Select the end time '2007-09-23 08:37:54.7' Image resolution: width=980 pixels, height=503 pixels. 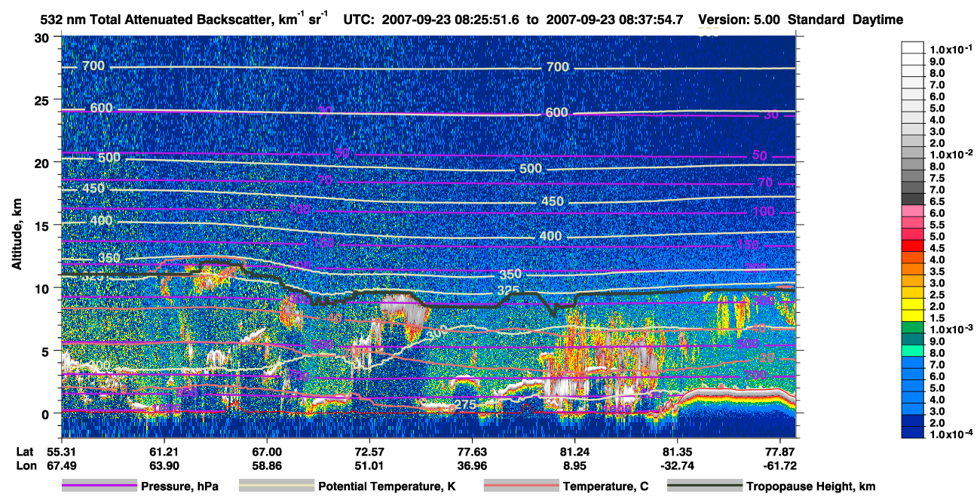coord(615,20)
